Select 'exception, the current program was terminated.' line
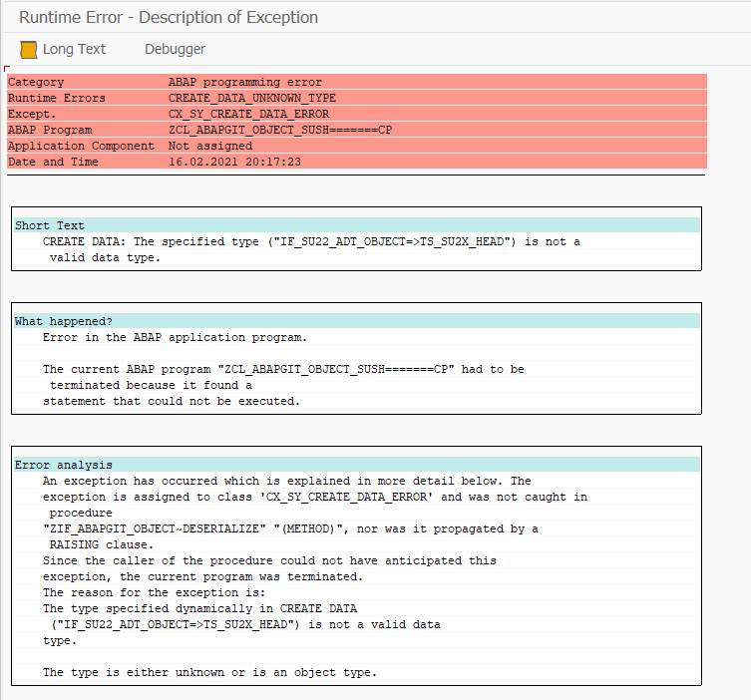This screenshot has height=700, width=751. pos(203,576)
